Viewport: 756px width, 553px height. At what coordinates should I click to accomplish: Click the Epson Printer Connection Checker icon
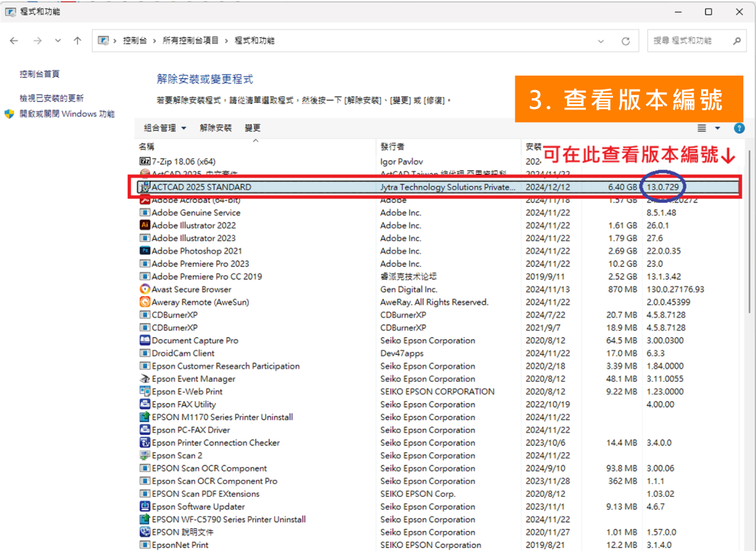click(x=145, y=443)
